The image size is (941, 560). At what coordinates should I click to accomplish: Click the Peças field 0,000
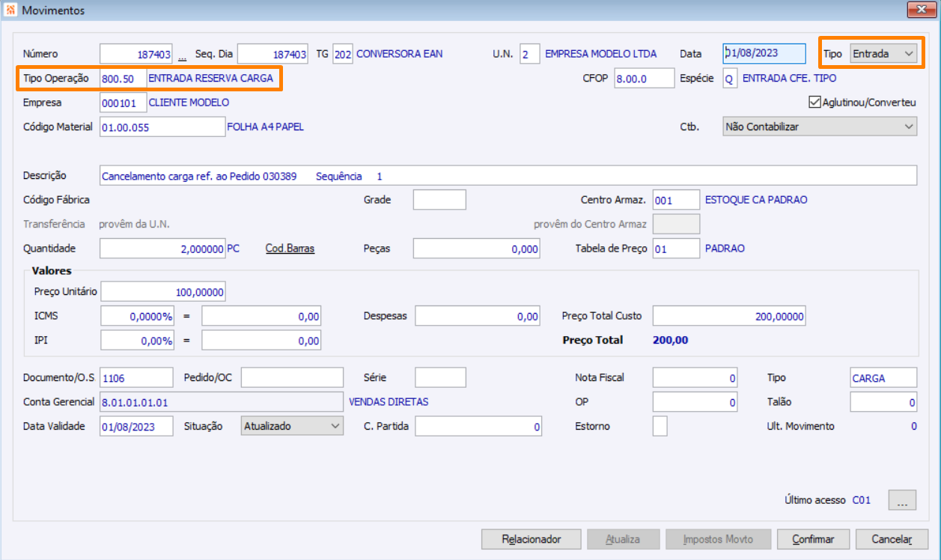pyautogui.click(x=476, y=249)
